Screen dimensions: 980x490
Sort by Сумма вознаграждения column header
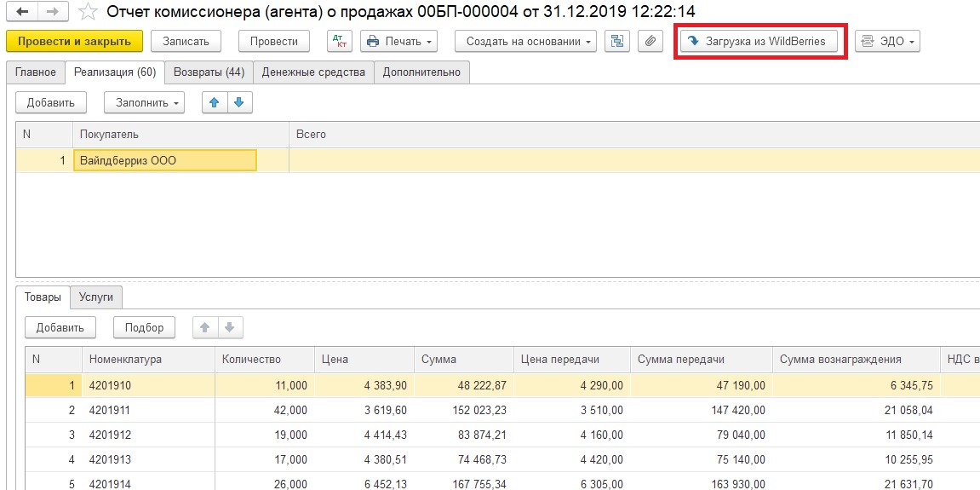tap(840, 359)
